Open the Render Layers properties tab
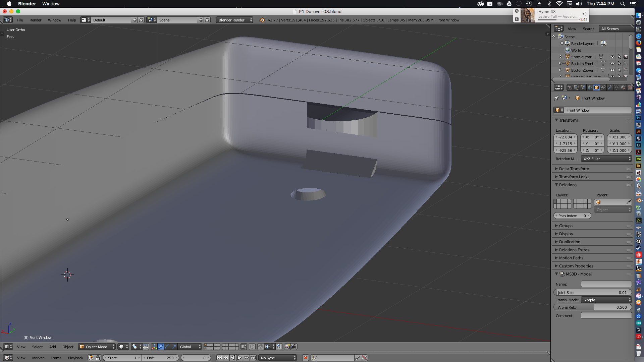The width and height of the screenshot is (644, 362). point(576,87)
